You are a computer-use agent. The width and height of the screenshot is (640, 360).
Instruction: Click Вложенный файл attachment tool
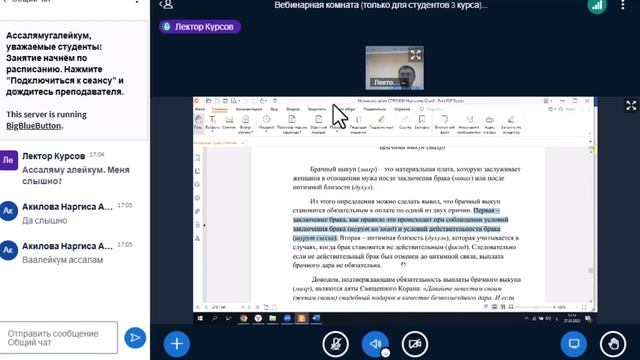coord(444,124)
